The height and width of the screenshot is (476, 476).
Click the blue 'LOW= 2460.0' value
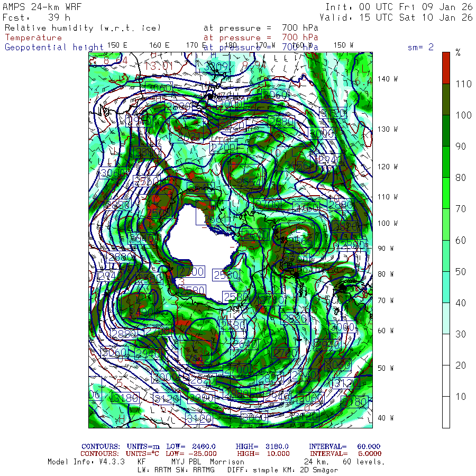click(191, 446)
